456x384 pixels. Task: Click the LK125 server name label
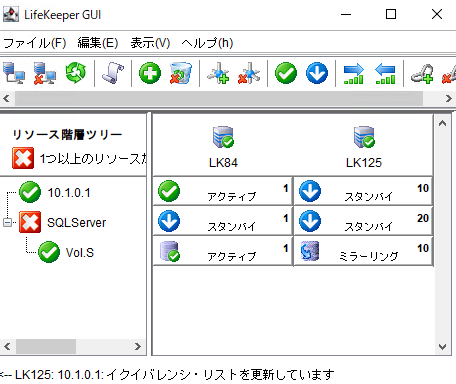[x=364, y=163]
